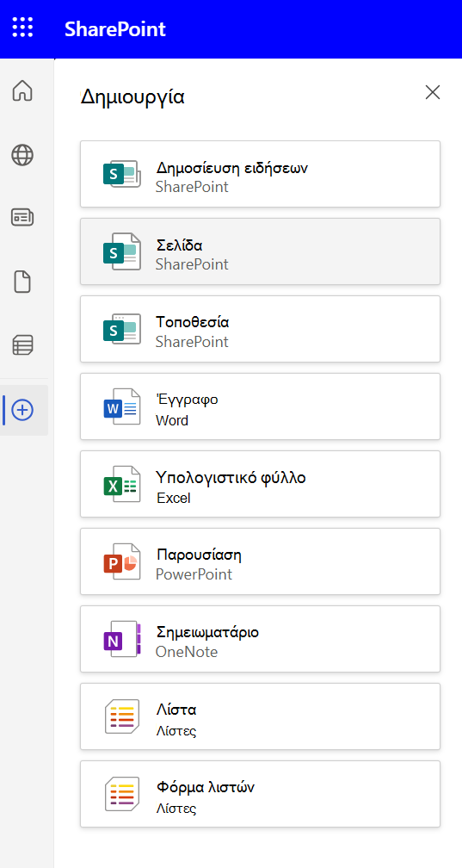This screenshot has height=868, width=462.
Task: Open My lists icon in sidebar
Action: 22,344
